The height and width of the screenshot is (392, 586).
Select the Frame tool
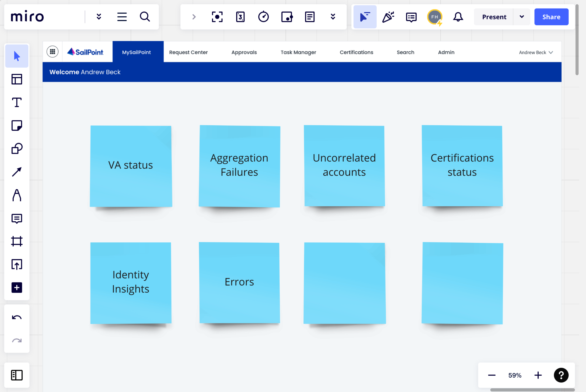[17, 241]
